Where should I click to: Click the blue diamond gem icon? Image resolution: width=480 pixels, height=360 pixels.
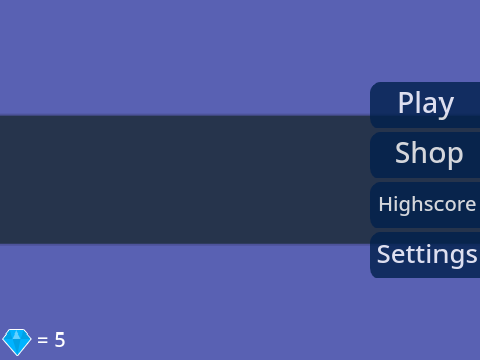tap(17, 342)
